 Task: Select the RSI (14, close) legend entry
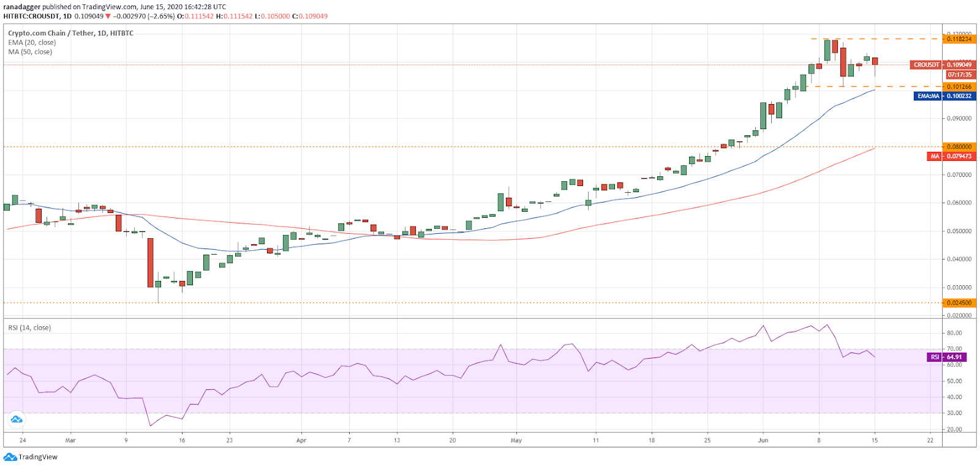[x=29, y=327]
